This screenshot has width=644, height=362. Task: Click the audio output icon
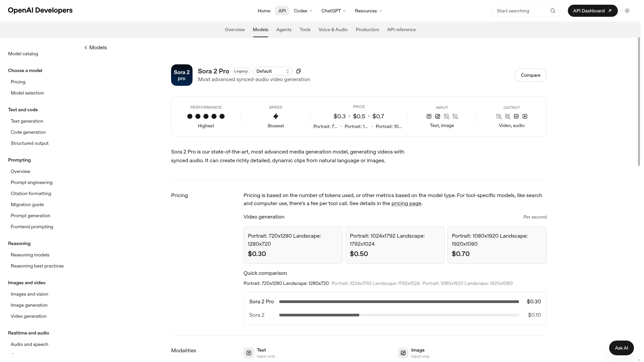click(x=516, y=116)
